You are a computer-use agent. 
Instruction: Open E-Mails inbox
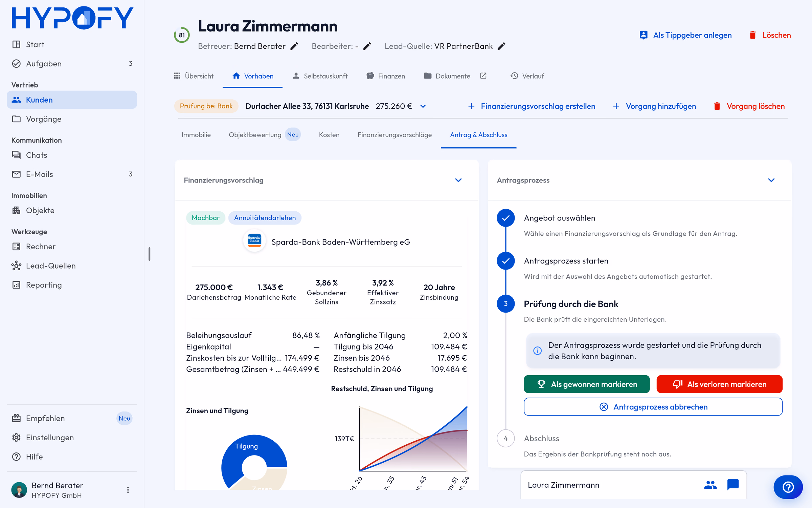point(72,174)
